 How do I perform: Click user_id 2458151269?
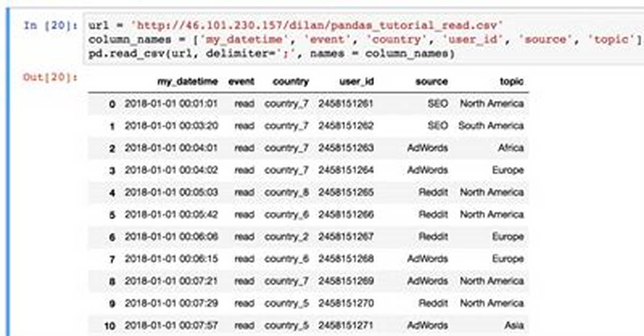346,281
